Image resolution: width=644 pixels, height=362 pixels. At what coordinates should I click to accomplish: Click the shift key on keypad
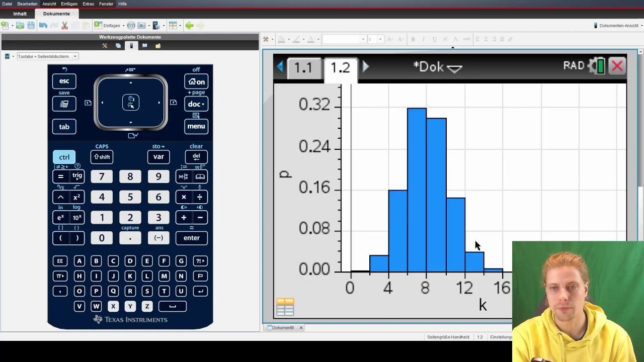[x=102, y=157]
